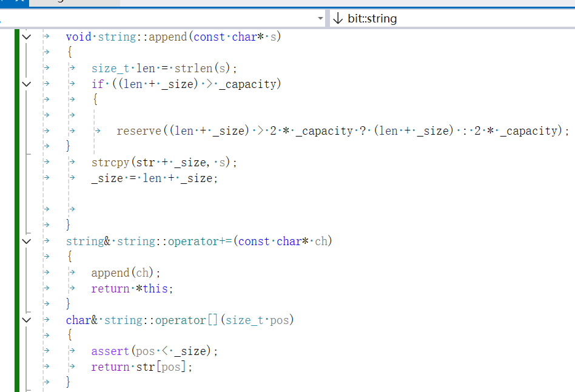Click 'operator+=' in the function signature
Screen dimensions: 575x392
200,241
